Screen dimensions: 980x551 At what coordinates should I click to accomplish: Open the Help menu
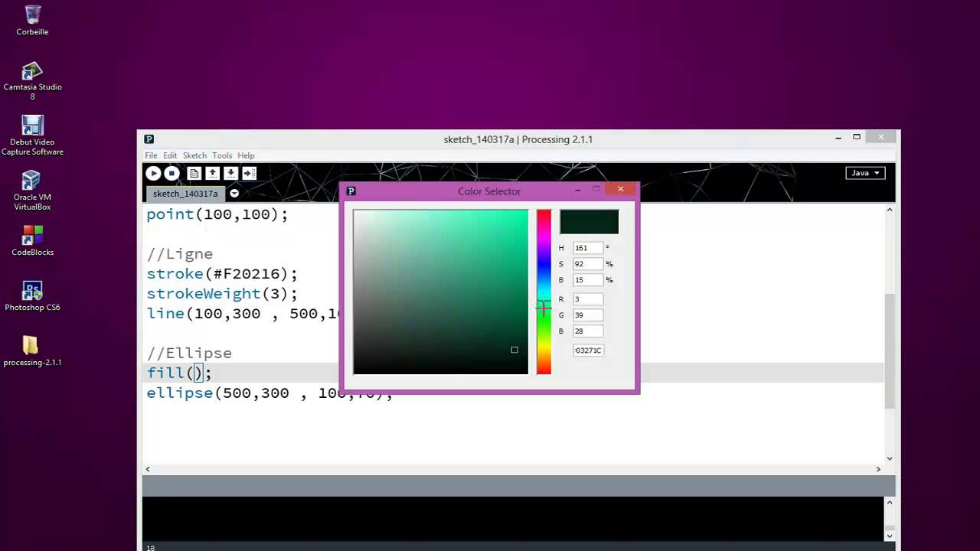click(246, 155)
